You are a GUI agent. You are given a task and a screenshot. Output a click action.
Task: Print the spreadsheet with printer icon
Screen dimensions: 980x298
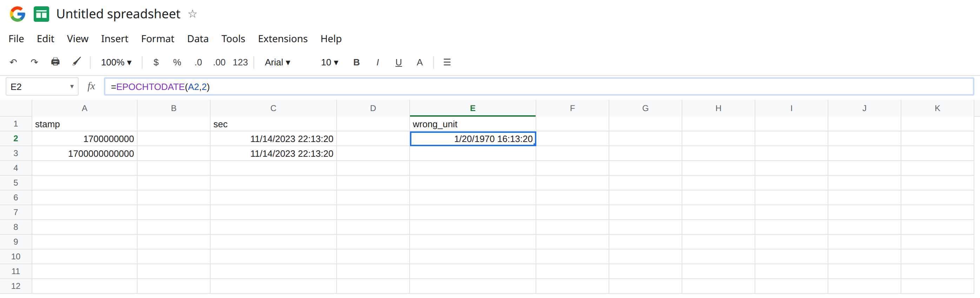55,62
